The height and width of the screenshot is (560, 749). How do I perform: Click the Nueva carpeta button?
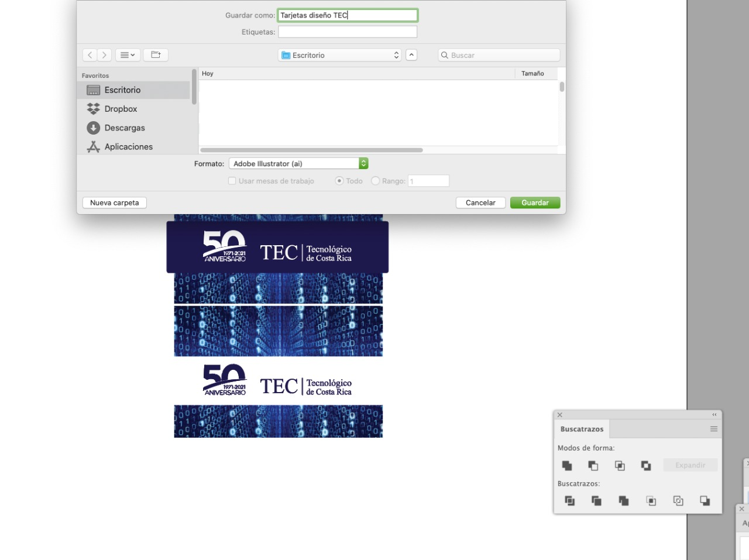[115, 202]
